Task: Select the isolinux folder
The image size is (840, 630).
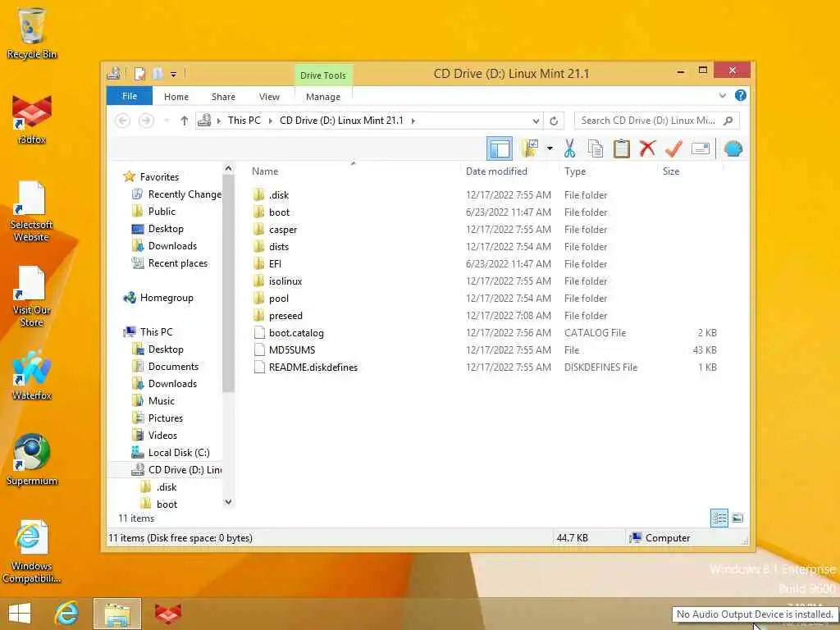Action: pos(285,281)
